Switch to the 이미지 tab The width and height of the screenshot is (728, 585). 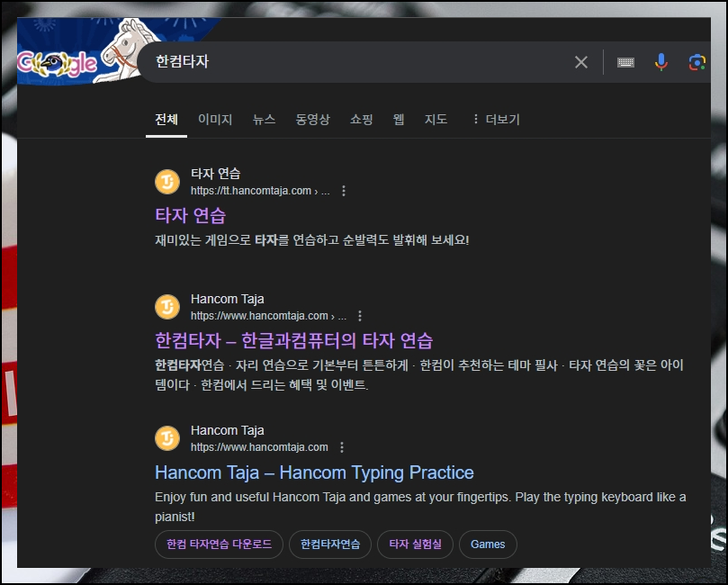215,120
